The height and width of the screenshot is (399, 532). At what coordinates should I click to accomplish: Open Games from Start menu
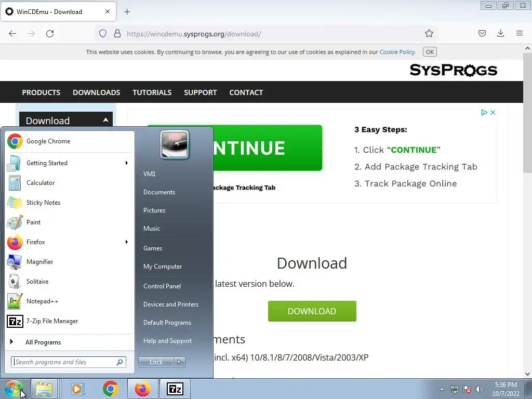click(152, 248)
